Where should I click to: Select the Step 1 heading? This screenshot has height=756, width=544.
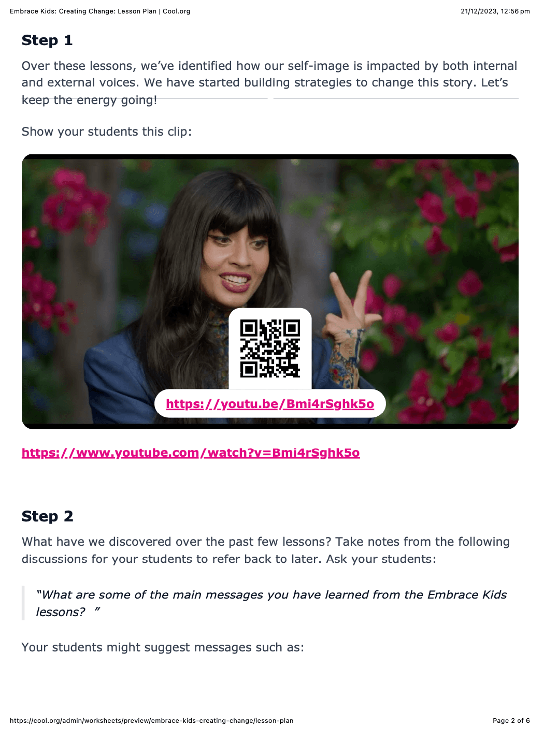point(47,40)
